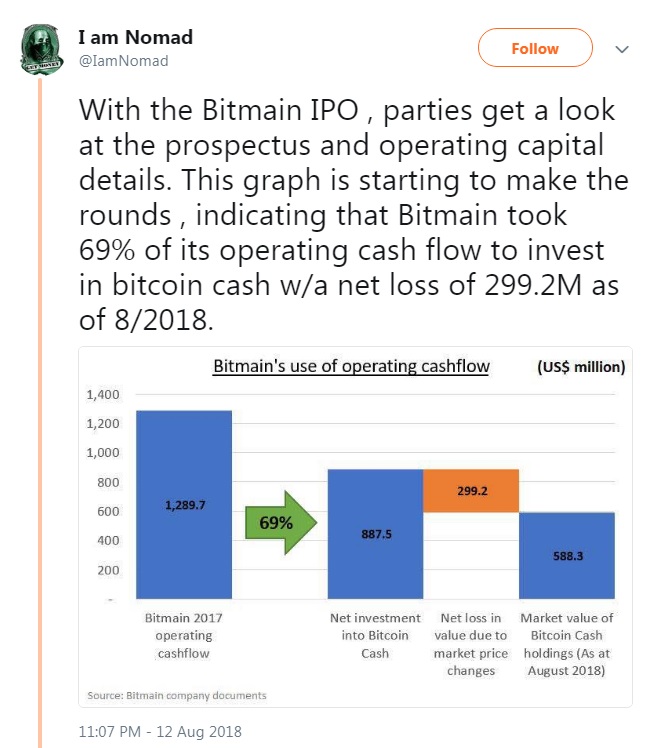Click the chart title "Bitmain's use of operating cashflow"
Image resolution: width=664 pixels, height=748 pixels.
point(351,366)
